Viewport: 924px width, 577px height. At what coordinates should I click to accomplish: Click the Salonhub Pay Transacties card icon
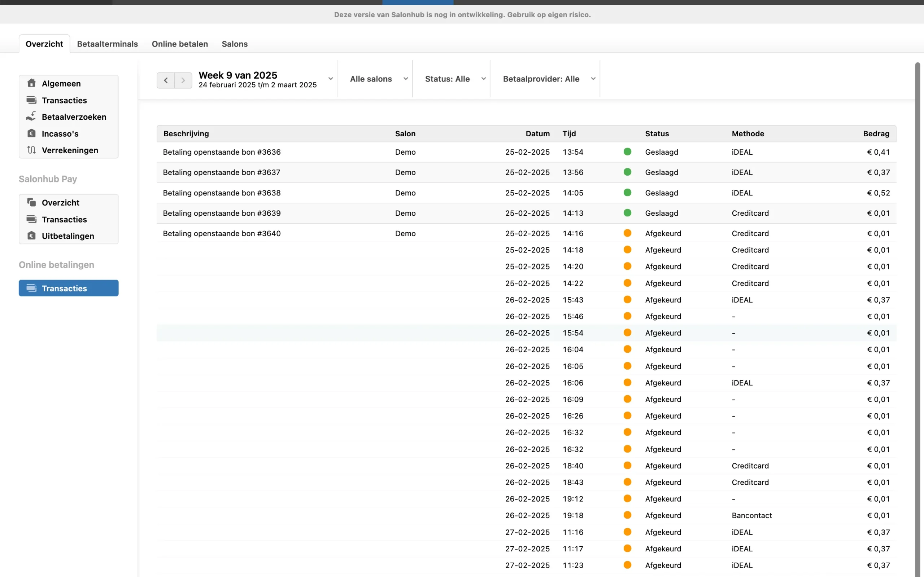(32, 219)
